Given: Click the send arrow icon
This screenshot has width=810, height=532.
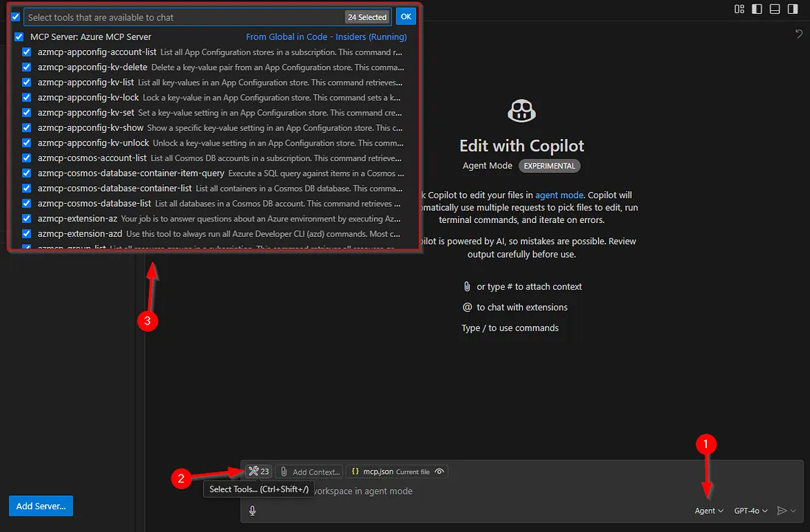Looking at the screenshot, I should [x=781, y=511].
